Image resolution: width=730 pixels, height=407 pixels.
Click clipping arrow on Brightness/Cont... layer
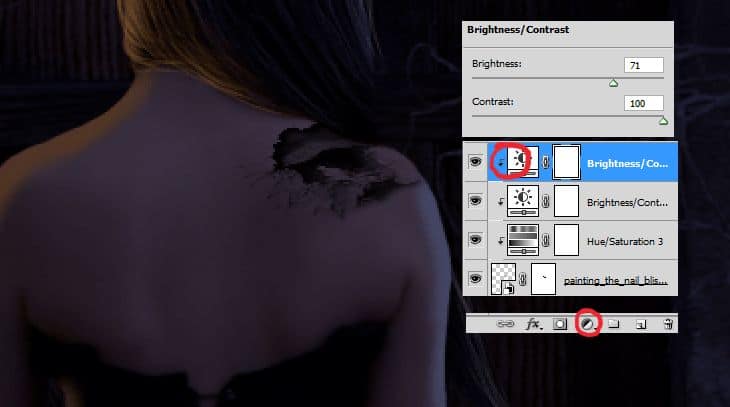click(x=501, y=202)
